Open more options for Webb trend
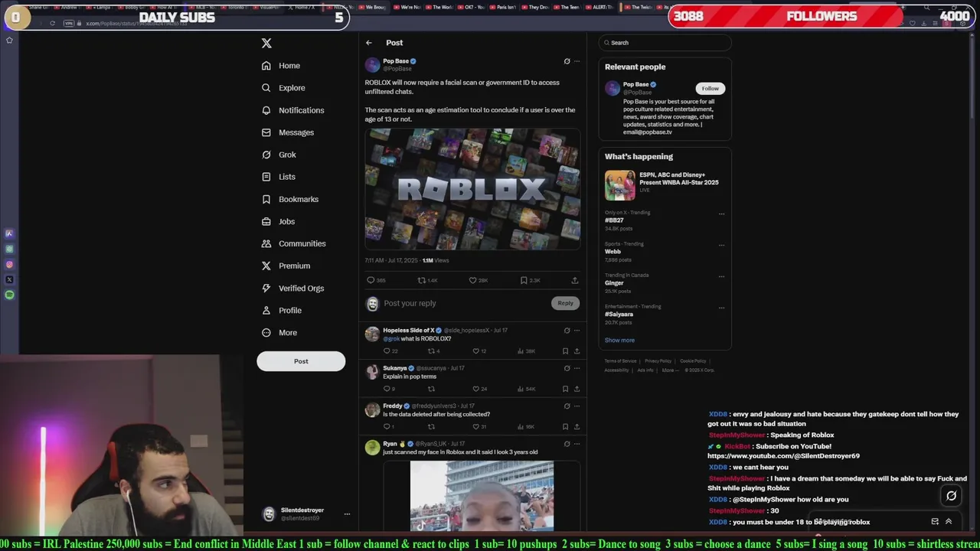Image resolution: width=980 pixels, height=551 pixels. [x=721, y=246]
